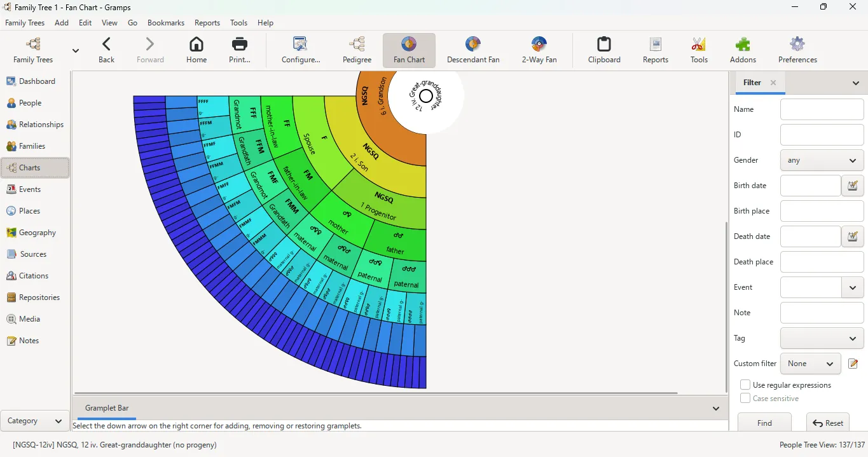The height and width of the screenshot is (457, 868).
Task: Open the Clipboard from the toolbar
Action: (603, 50)
